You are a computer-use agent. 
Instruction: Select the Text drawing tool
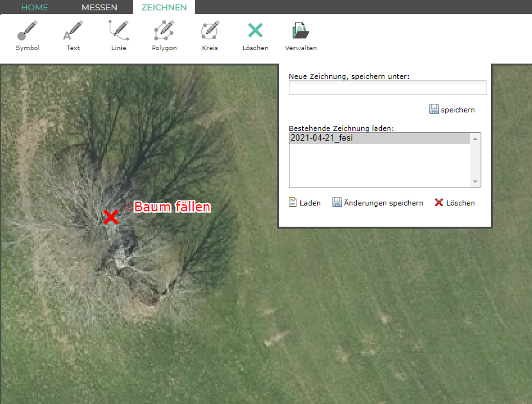pyautogui.click(x=73, y=31)
